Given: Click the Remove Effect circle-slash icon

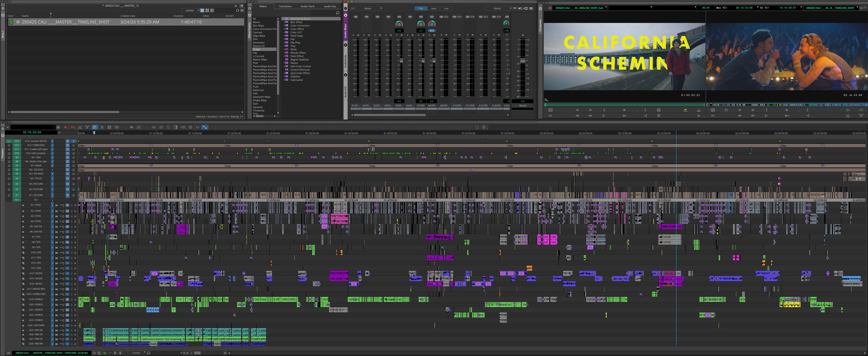Looking at the screenshot, I should coord(190,127).
